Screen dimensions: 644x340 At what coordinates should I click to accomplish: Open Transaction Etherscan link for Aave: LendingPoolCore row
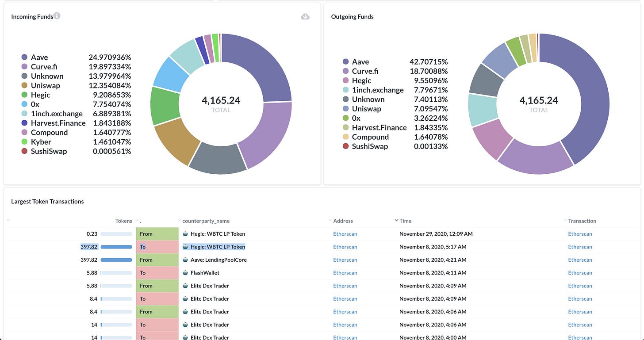tap(580, 260)
